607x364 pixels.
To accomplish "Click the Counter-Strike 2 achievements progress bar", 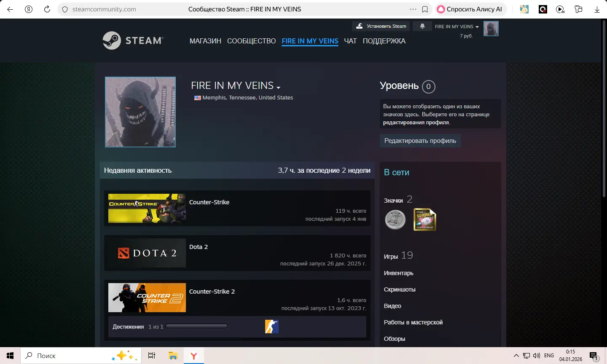I will (197, 327).
